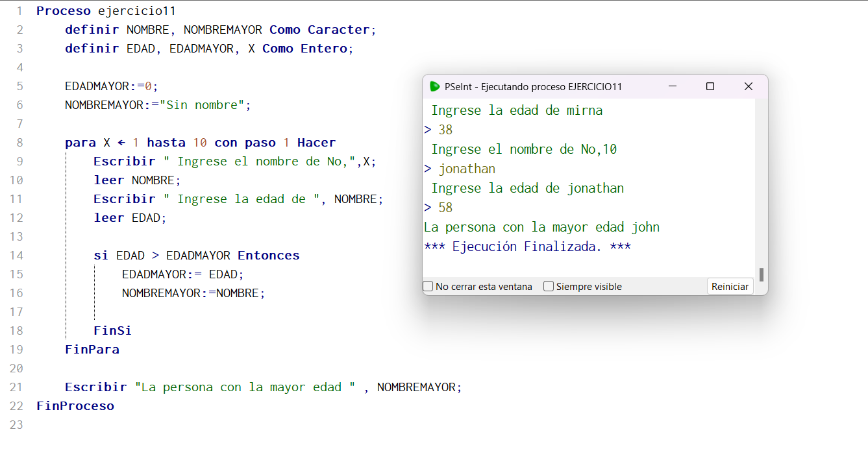Click the 'NOMBREMAYOR:="Sin nombre";' code line

(x=158, y=105)
